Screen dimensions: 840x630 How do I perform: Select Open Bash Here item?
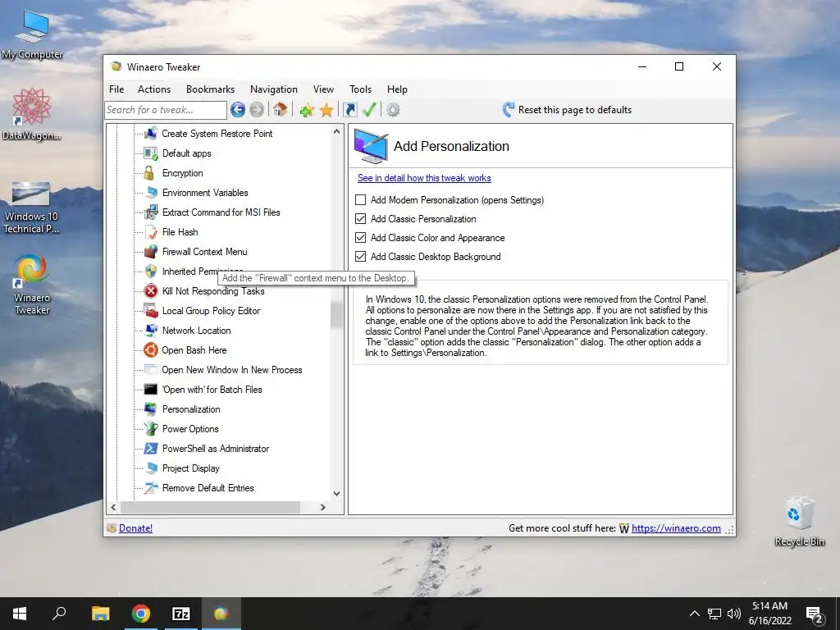pyautogui.click(x=194, y=350)
